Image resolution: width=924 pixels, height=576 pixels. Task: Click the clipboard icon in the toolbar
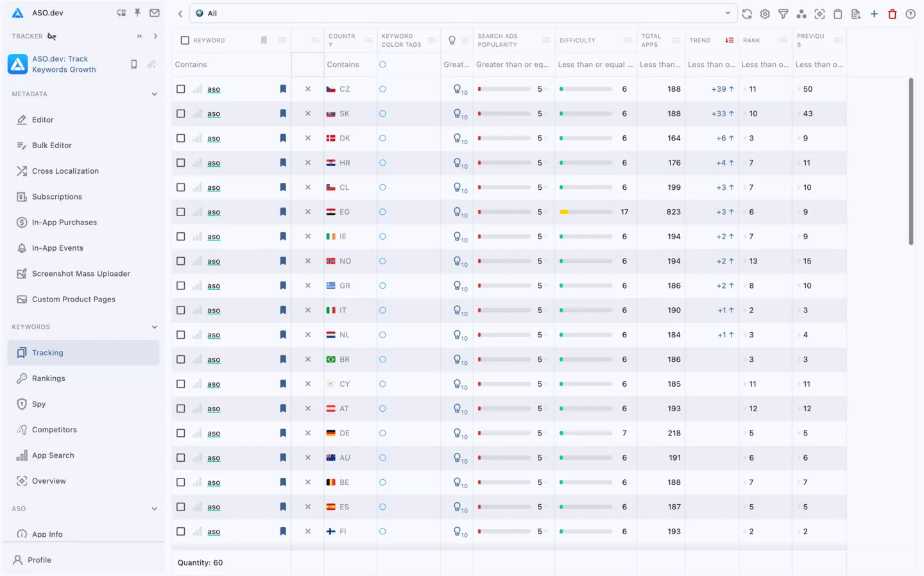[x=838, y=13]
